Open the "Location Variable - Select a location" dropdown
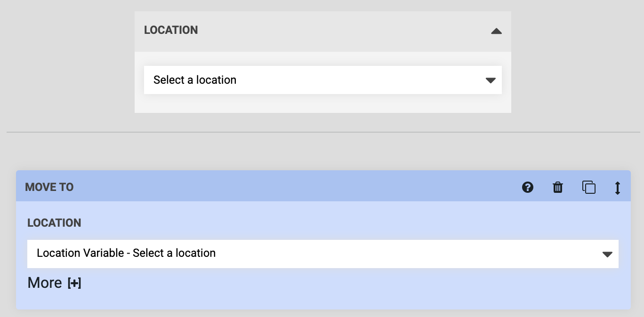This screenshot has width=644, height=317. [x=322, y=254]
